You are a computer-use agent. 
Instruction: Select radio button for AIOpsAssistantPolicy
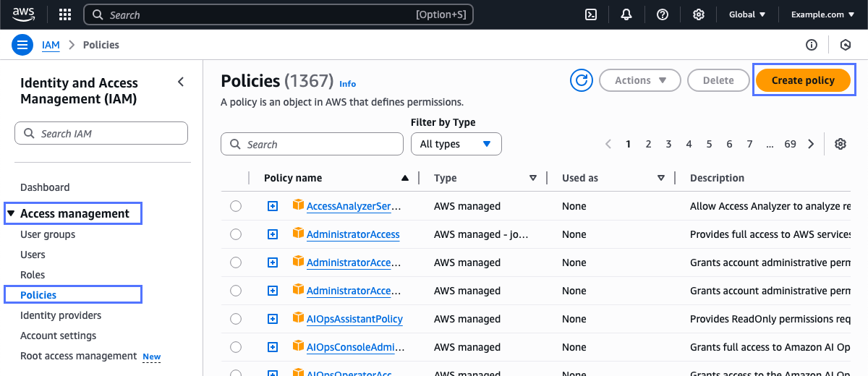click(x=236, y=319)
